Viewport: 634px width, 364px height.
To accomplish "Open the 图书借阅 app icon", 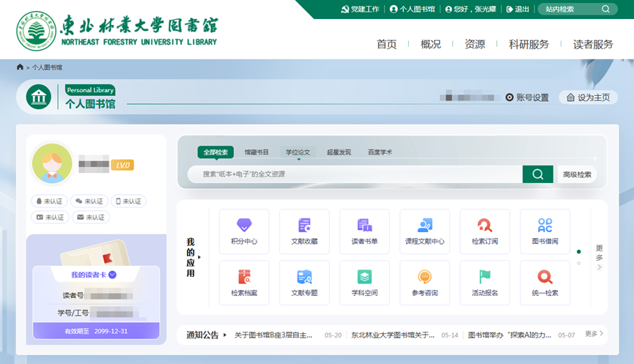I will coord(545,231).
